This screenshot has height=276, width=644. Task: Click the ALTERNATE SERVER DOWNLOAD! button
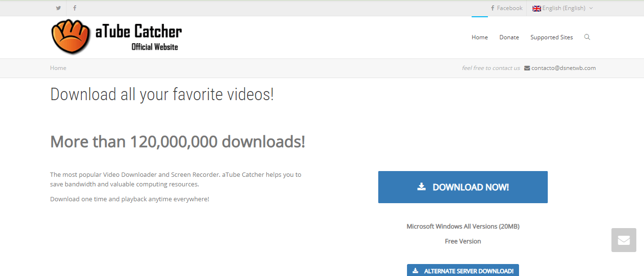tap(463, 270)
